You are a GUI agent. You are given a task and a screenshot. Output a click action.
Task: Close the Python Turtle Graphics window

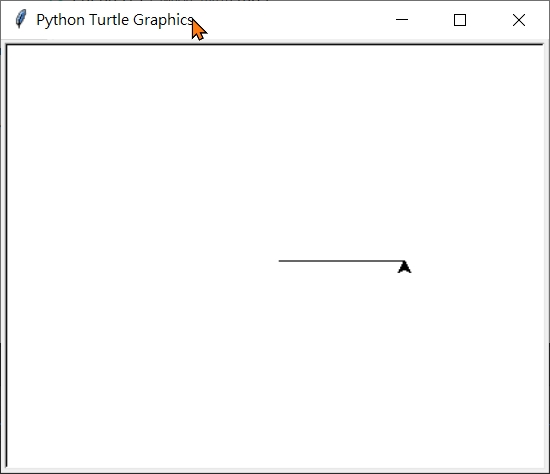tap(518, 20)
